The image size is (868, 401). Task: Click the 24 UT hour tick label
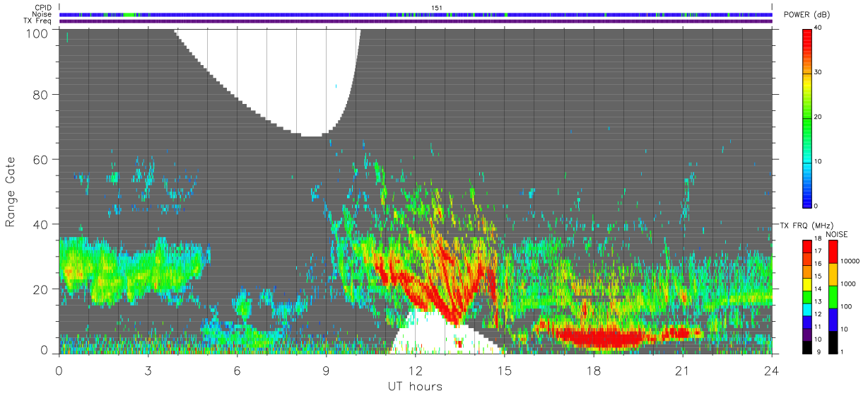click(772, 371)
